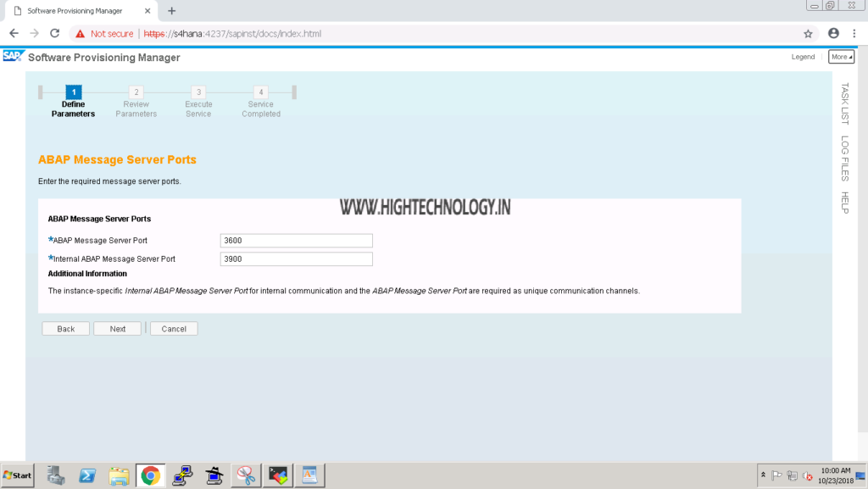The width and height of the screenshot is (868, 489).
Task: Open the Chrome profile avatar icon
Action: tap(834, 34)
